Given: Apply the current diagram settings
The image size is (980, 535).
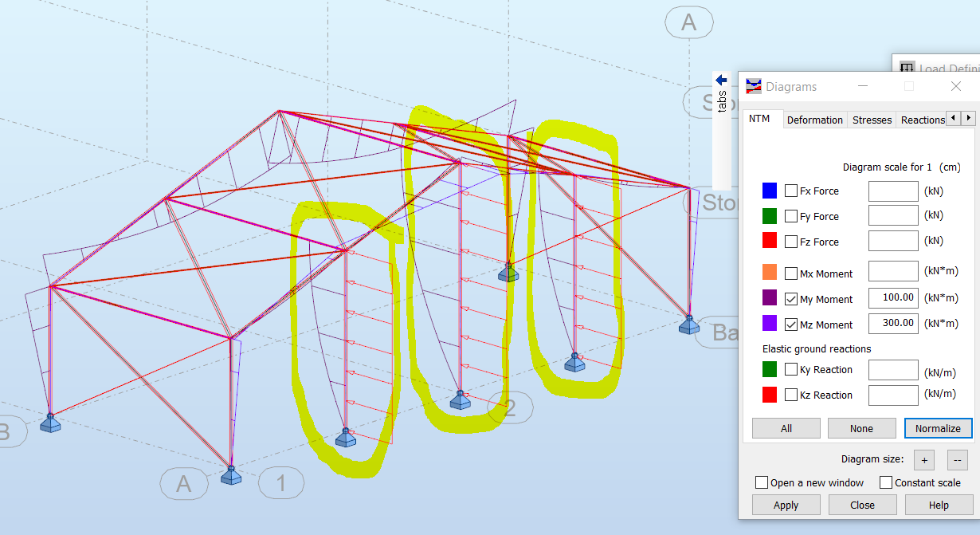Looking at the screenshot, I should click(x=786, y=505).
